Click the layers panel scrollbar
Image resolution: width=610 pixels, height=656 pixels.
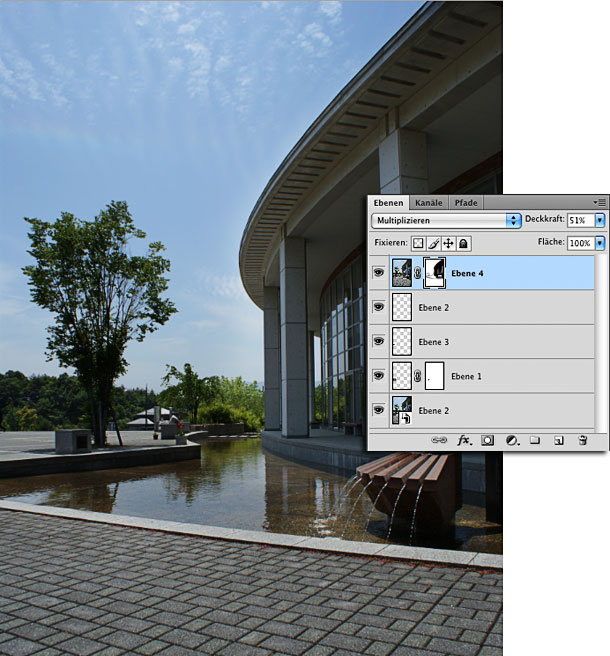pos(601,342)
